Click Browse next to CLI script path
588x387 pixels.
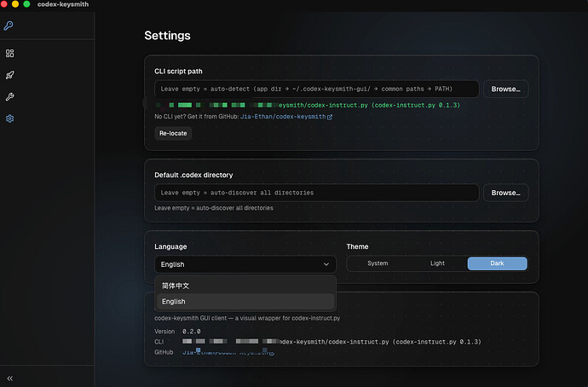click(x=505, y=89)
